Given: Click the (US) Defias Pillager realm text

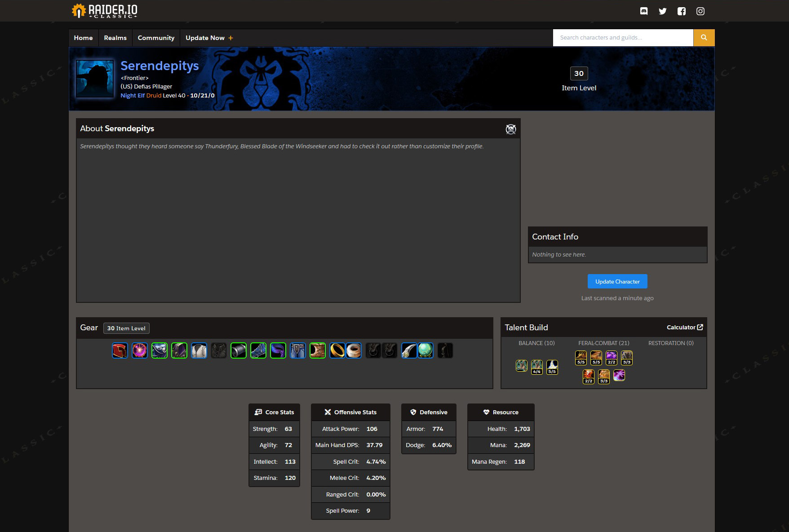Looking at the screenshot, I should click(x=146, y=86).
